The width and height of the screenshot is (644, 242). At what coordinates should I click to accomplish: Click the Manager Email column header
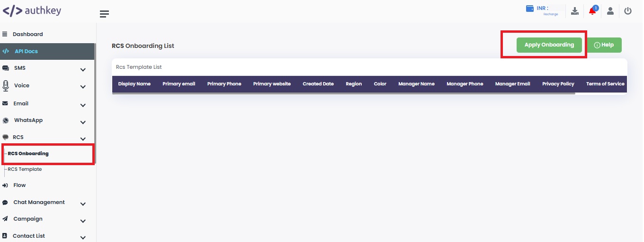[513, 84]
